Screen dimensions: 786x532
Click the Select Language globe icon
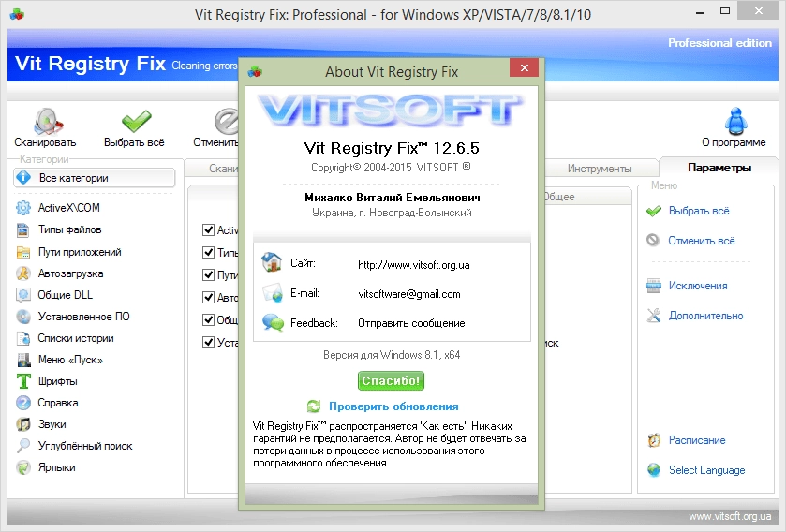click(x=654, y=470)
